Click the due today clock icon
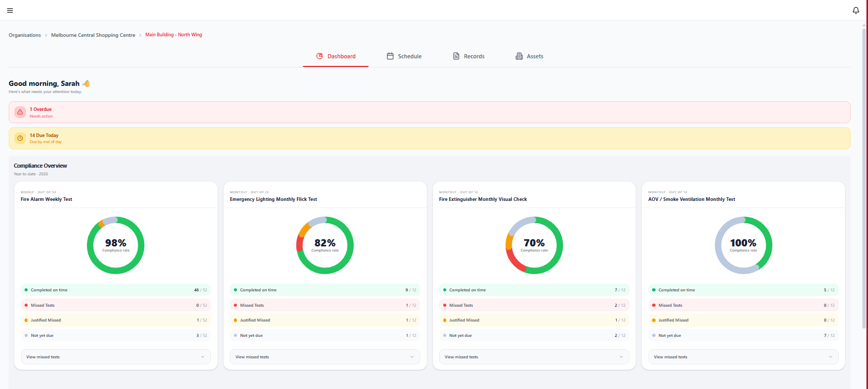Image resolution: width=868 pixels, height=389 pixels. [20, 138]
